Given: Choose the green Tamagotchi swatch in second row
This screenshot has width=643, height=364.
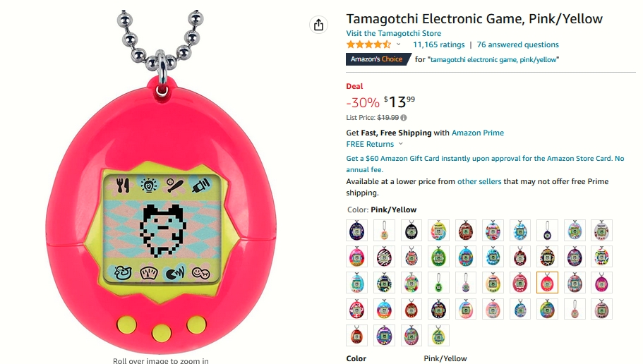Looking at the screenshot, I should [438, 256].
